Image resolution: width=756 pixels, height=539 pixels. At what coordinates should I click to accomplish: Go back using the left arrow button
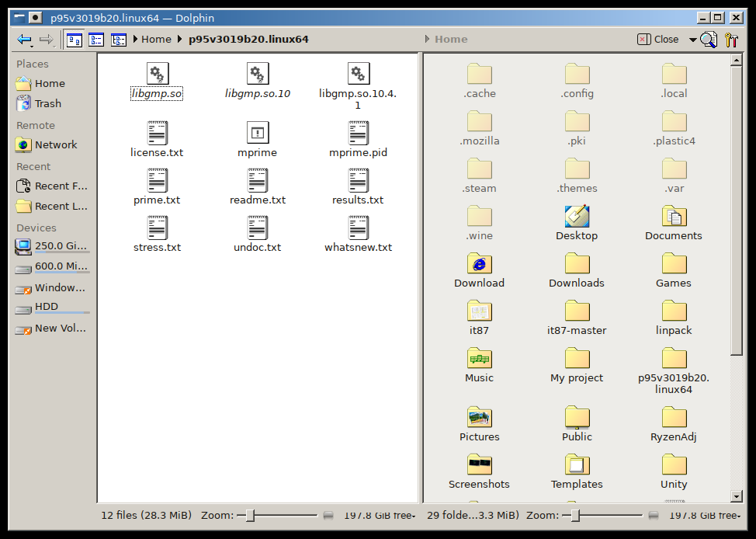[x=25, y=40]
